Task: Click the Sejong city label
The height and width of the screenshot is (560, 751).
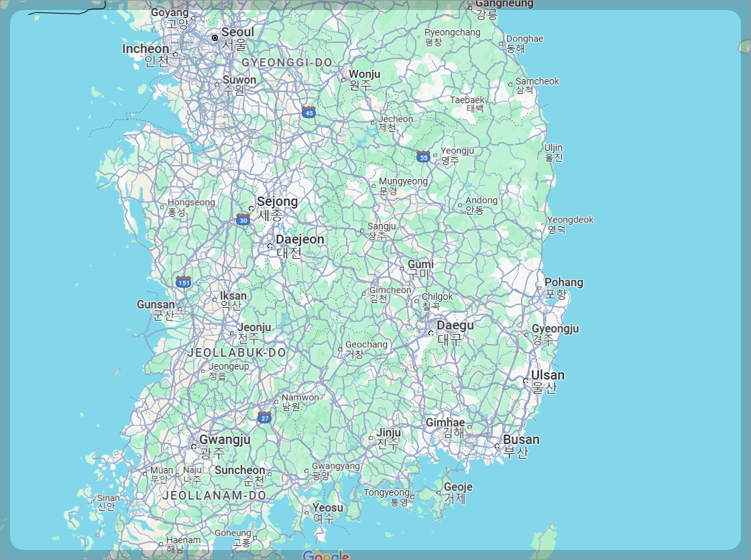Action: pyautogui.click(x=278, y=201)
